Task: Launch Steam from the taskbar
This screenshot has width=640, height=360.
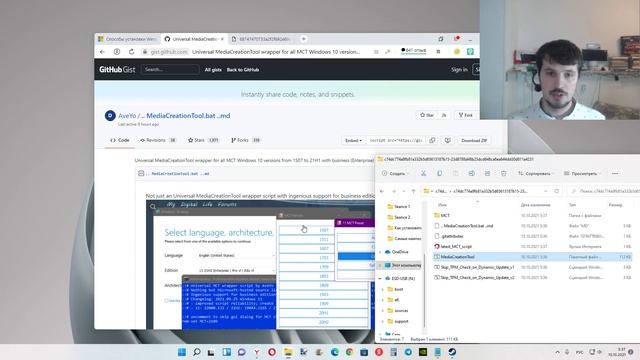Action: pyautogui.click(x=452, y=352)
